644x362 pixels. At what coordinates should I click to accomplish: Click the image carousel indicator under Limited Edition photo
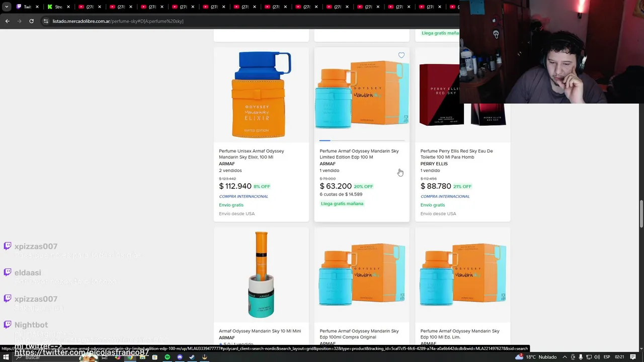point(362,141)
